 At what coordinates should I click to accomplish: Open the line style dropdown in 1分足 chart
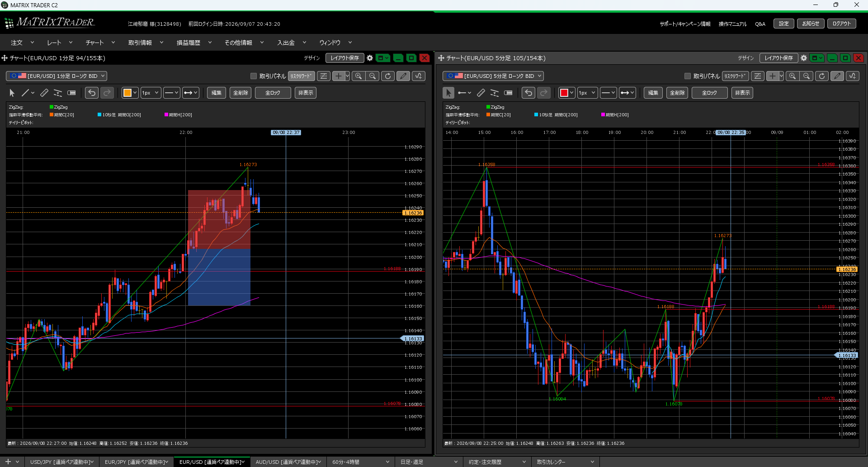click(171, 93)
